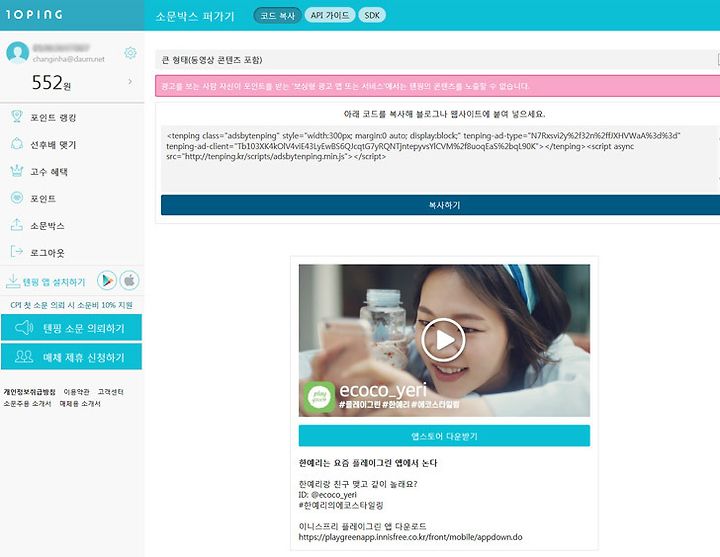Click inside the tenping embed code box

tap(440, 158)
